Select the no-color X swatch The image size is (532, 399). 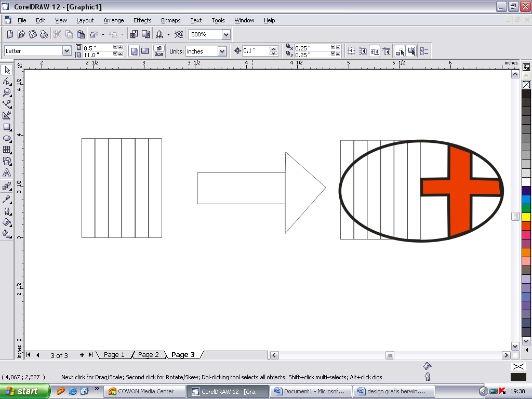tap(526, 85)
